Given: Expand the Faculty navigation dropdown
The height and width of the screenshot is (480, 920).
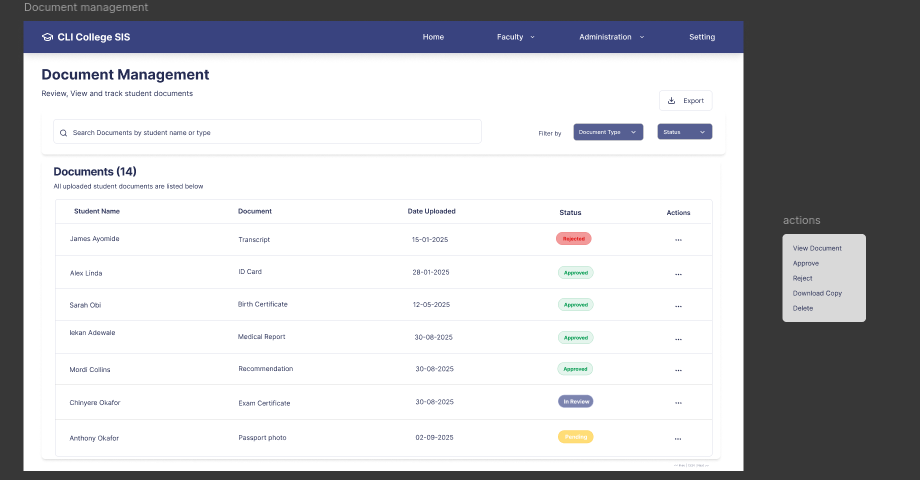Looking at the screenshot, I should [515, 37].
